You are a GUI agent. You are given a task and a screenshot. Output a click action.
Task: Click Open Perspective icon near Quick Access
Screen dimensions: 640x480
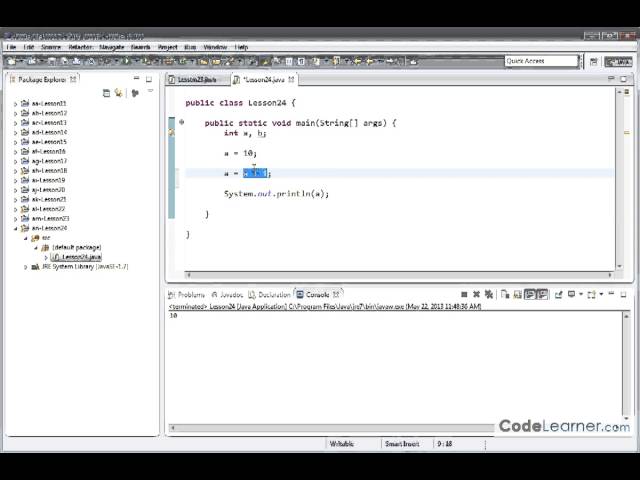(594, 62)
